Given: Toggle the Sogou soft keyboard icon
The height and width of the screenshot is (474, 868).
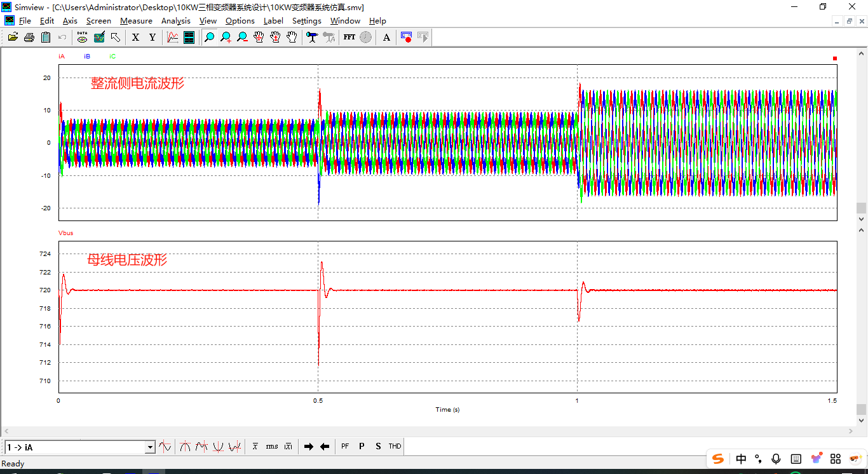Looking at the screenshot, I should tap(796, 459).
